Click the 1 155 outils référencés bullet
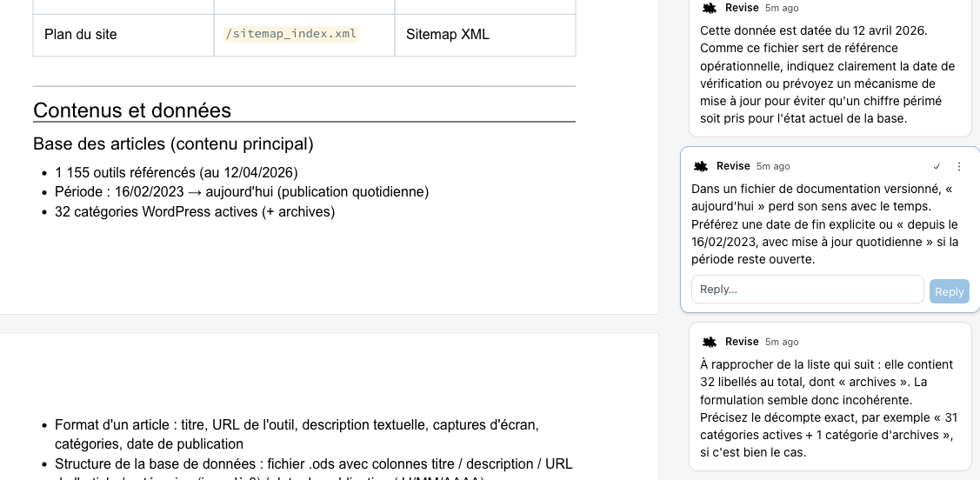This screenshot has height=480, width=980. [x=177, y=172]
